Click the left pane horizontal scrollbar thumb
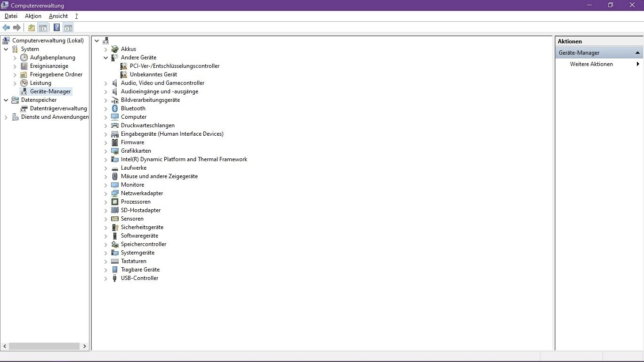The width and height of the screenshot is (644, 362). (44, 346)
